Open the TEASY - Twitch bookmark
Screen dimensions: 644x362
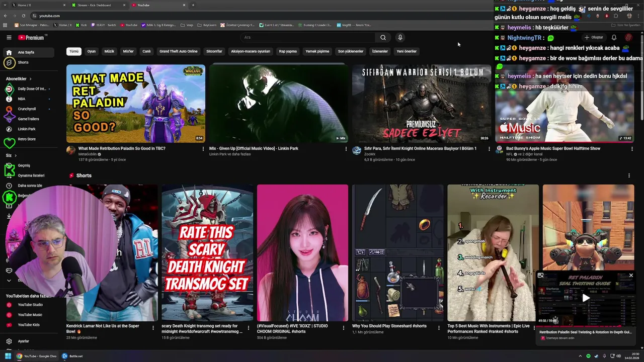pos(104,25)
